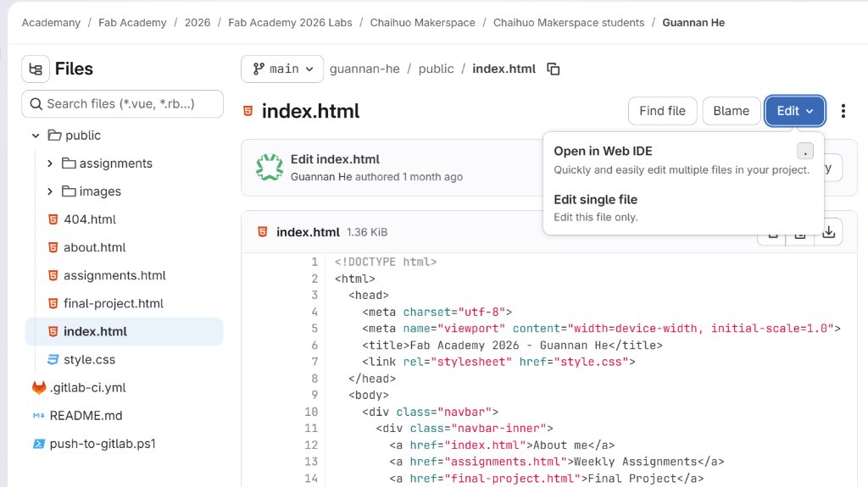Open the vertical three-dot actions menu
Screen dimensions: 868x487
click(843, 111)
